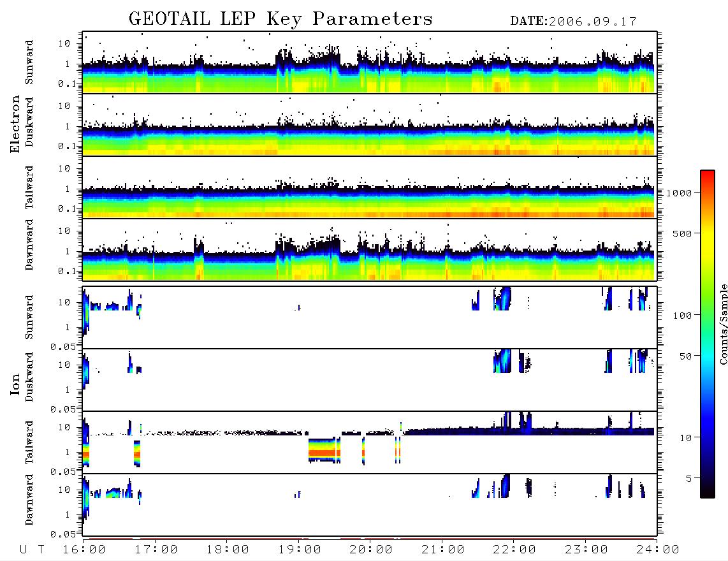Click the title GEOTAIL LEP Key Parameters
The height and width of the screenshot is (561, 728).
280,19
